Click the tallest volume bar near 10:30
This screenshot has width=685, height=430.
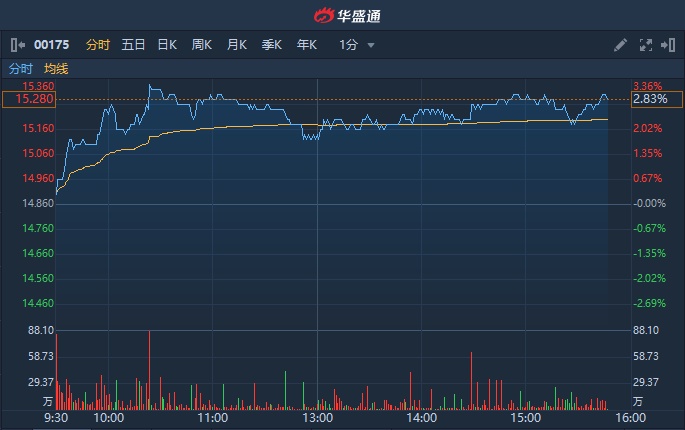149,370
